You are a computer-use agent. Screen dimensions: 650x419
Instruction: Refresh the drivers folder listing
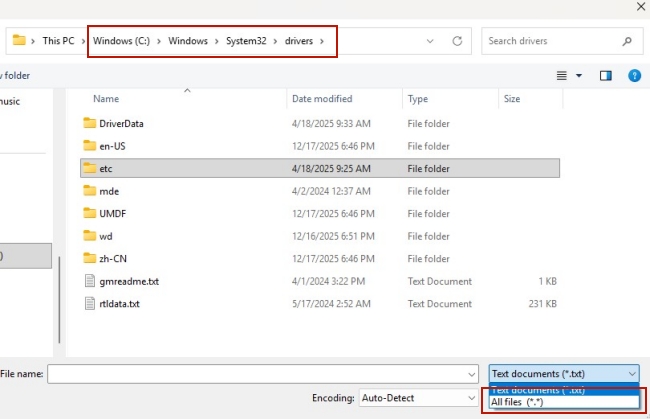coord(457,41)
